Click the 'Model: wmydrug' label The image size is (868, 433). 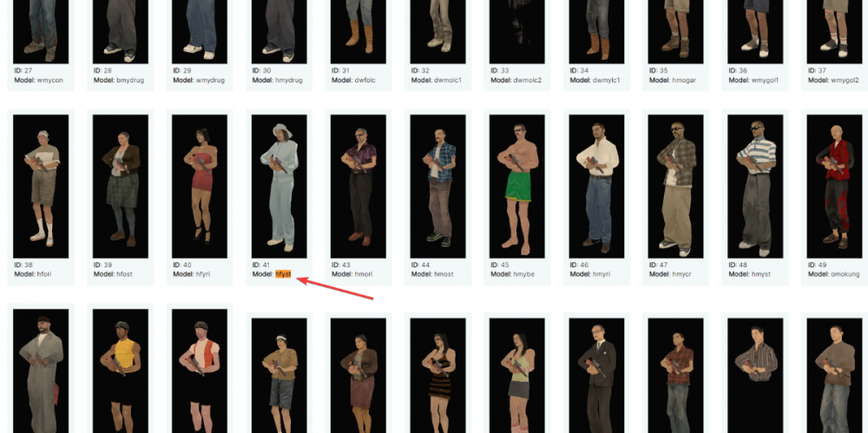pos(199,80)
